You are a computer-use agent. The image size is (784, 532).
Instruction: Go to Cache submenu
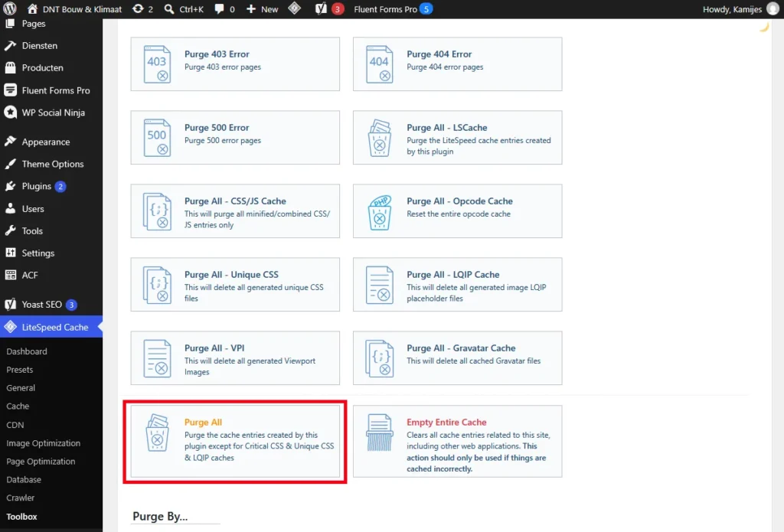[18, 406]
